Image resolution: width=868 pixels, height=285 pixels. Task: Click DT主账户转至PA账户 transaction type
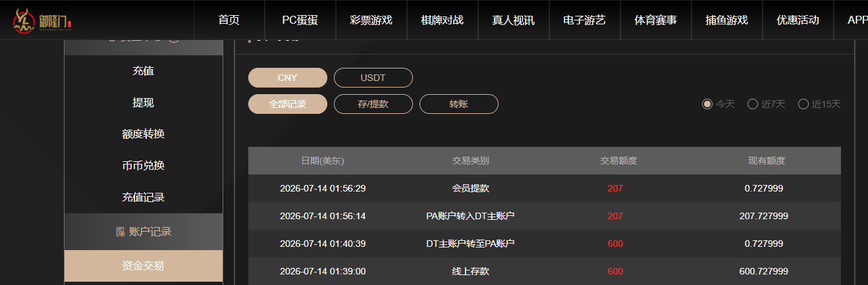tap(470, 244)
